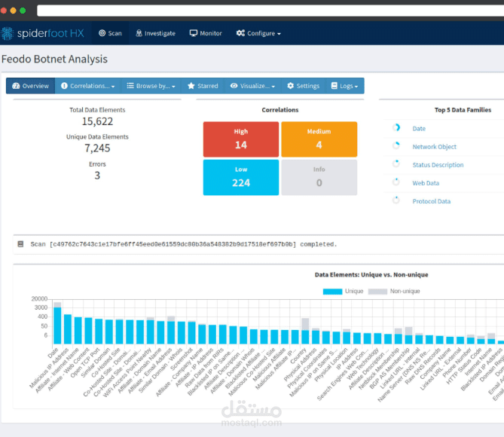This screenshot has height=437, width=504.
Task: Click the Logs book icon
Action: [334, 86]
